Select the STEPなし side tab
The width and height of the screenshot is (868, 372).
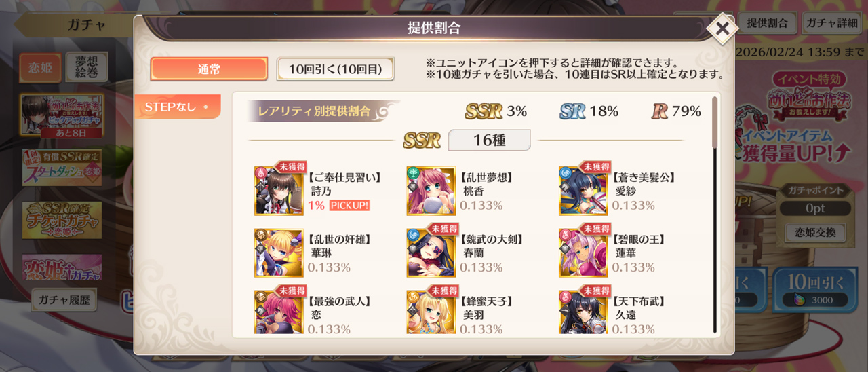tap(178, 107)
